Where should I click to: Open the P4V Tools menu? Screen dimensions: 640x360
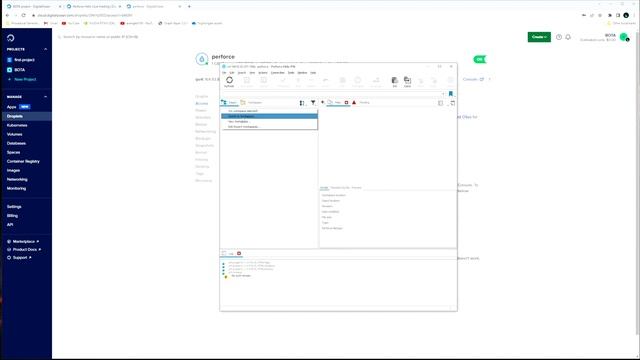[291, 73]
